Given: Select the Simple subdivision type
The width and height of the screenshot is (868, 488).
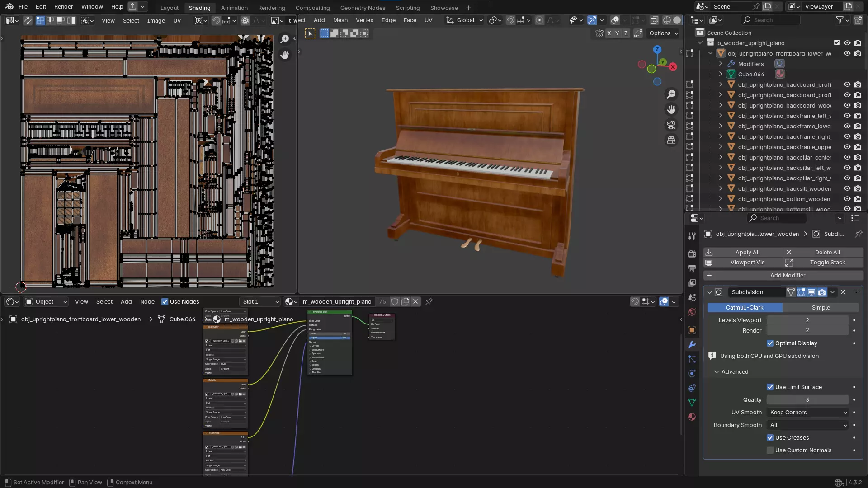Looking at the screenshot, I should (x=821, y=307).
